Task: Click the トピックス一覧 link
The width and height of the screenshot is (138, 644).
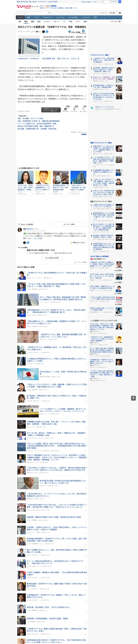Action: pyautogui.click(x=115, y=21)
